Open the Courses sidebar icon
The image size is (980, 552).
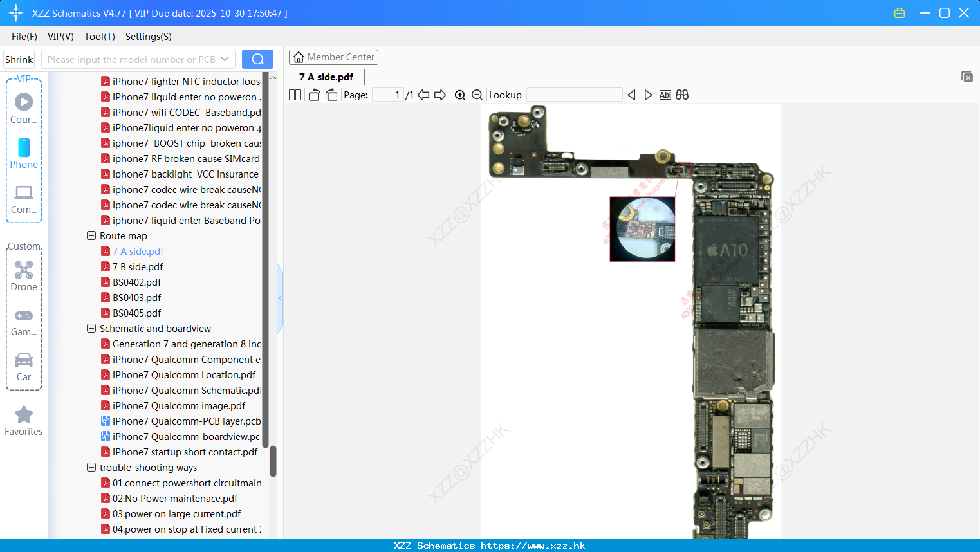(24, 108)
